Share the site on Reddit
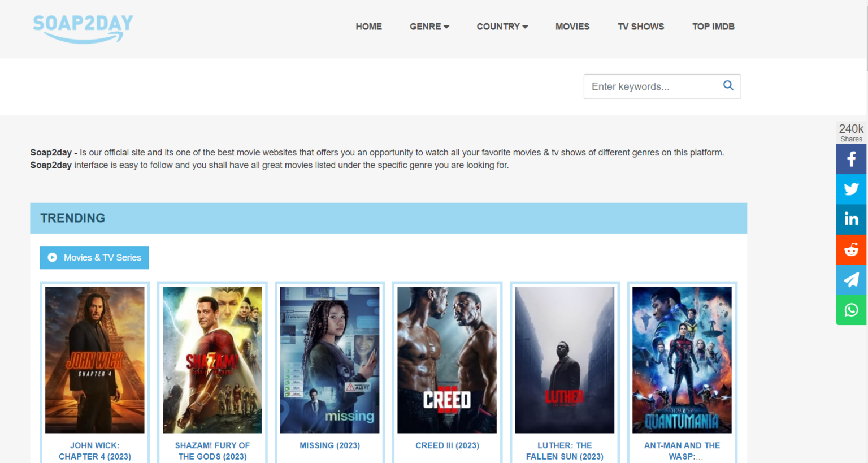Image resolution: width=868 pixels, height=463 pixels. (851, 249)
